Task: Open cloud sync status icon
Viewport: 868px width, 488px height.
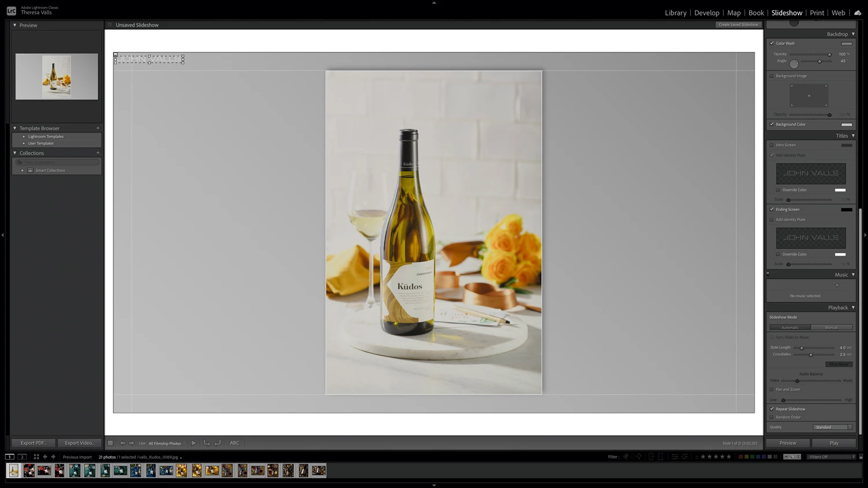Action: pos(858,13)
